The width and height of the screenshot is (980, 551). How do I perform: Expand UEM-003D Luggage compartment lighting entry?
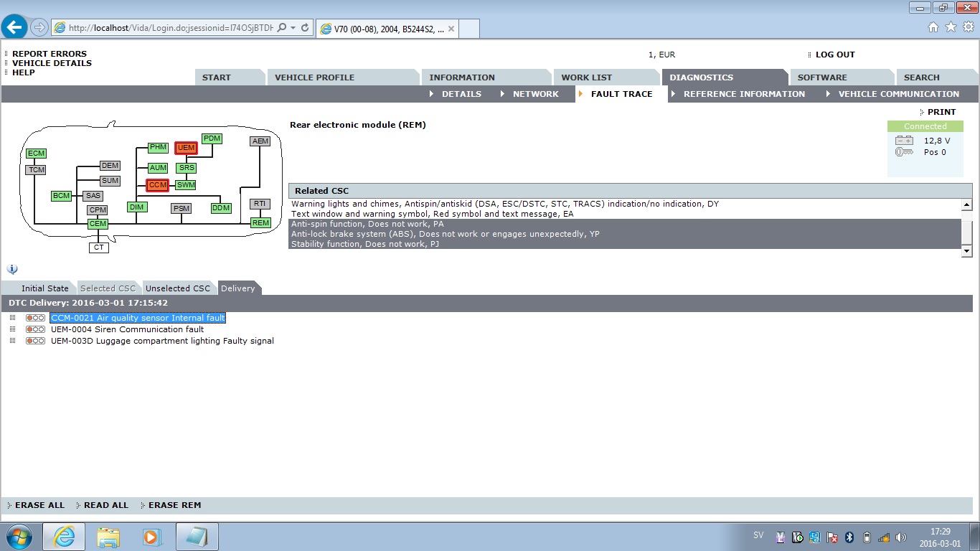(12, 341)
